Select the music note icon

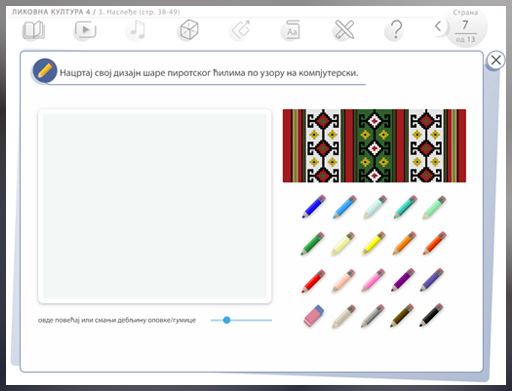137,30
